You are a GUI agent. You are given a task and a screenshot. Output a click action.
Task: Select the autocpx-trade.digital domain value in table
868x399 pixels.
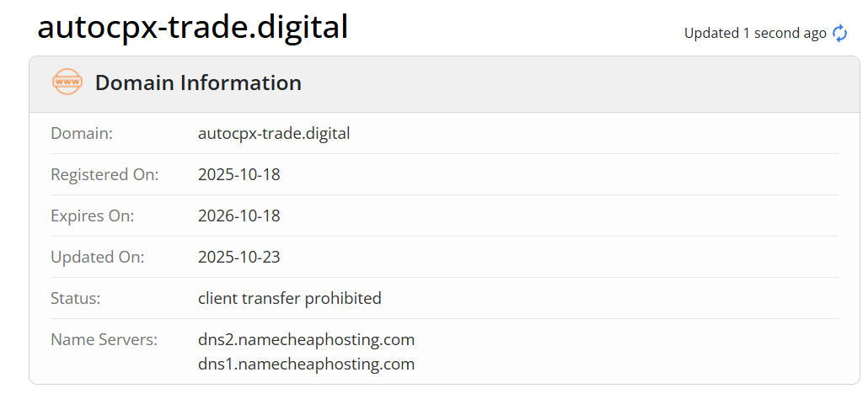[274, 133]
